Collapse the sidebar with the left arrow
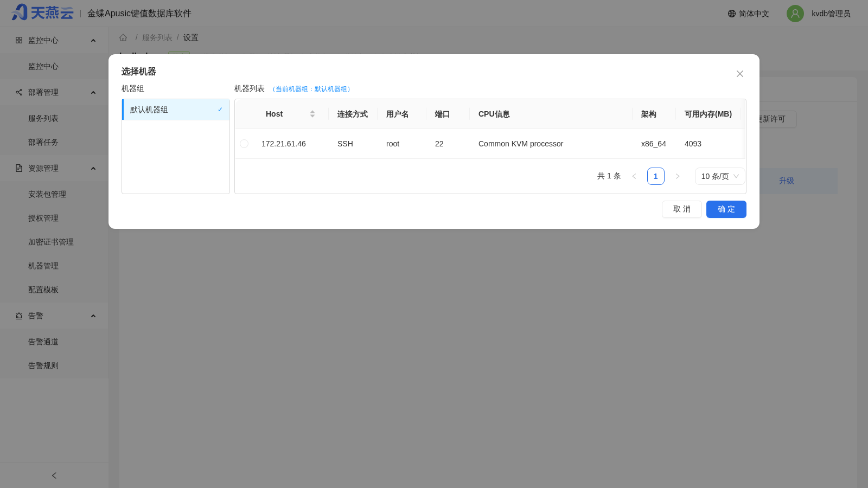 [x=54, y=476]
